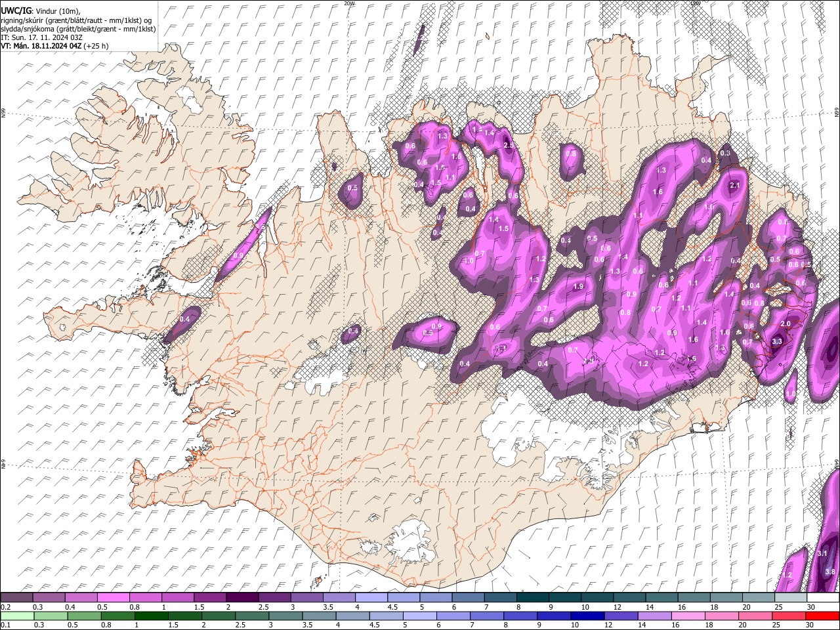The image size is (840, 630).
Task: Click the bold 'UWC/IG' title text
Action: [x=15, y=10]
